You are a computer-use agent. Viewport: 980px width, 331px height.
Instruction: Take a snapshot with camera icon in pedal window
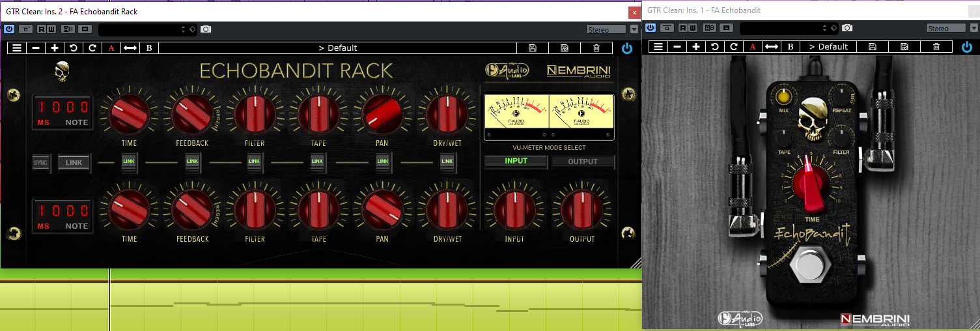847,28
